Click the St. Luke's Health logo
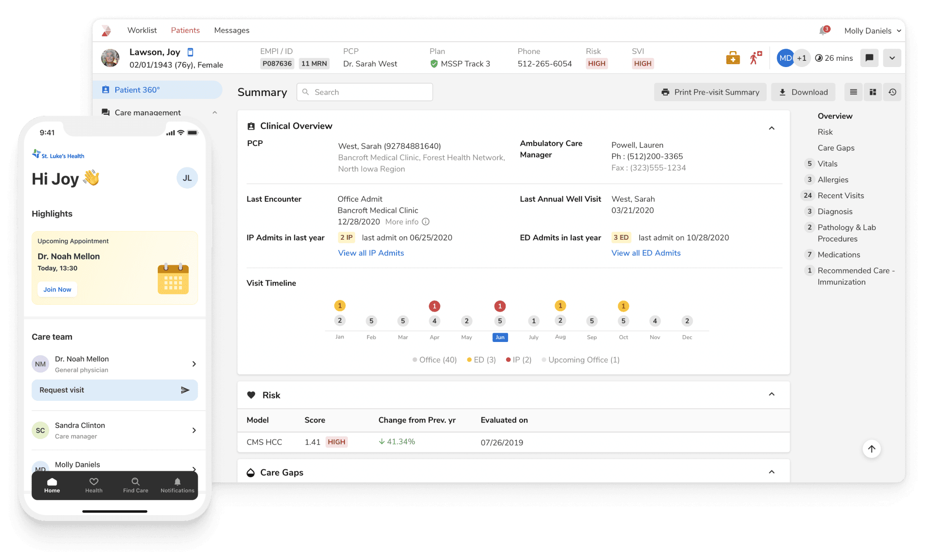This screenshot has height=560, width=936. click(x=58, y=155)
